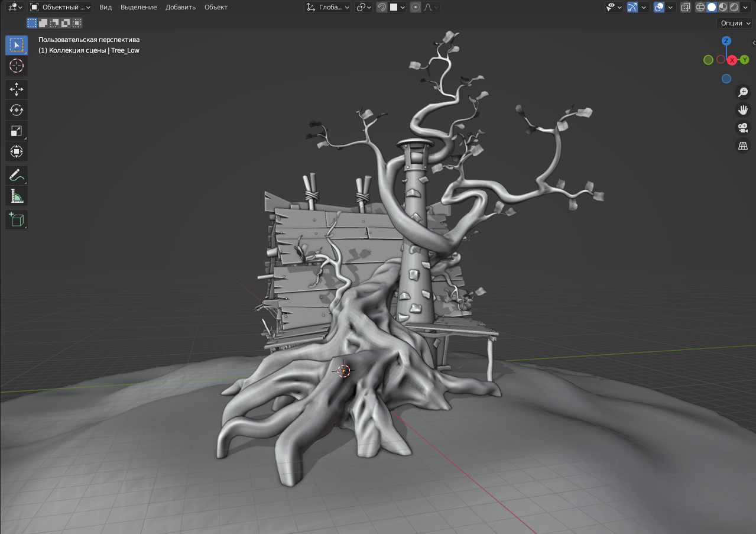Viewport: 756px width, 534px height.
Task: Set new selection mode icon
Action: click(x=32, y=23)
